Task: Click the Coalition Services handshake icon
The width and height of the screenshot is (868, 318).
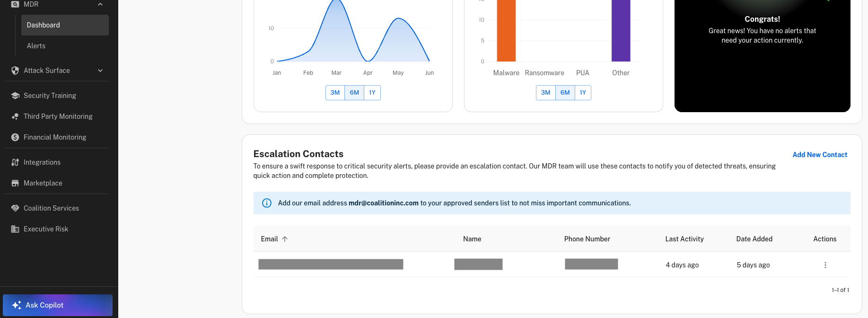Action: (15, 208)
